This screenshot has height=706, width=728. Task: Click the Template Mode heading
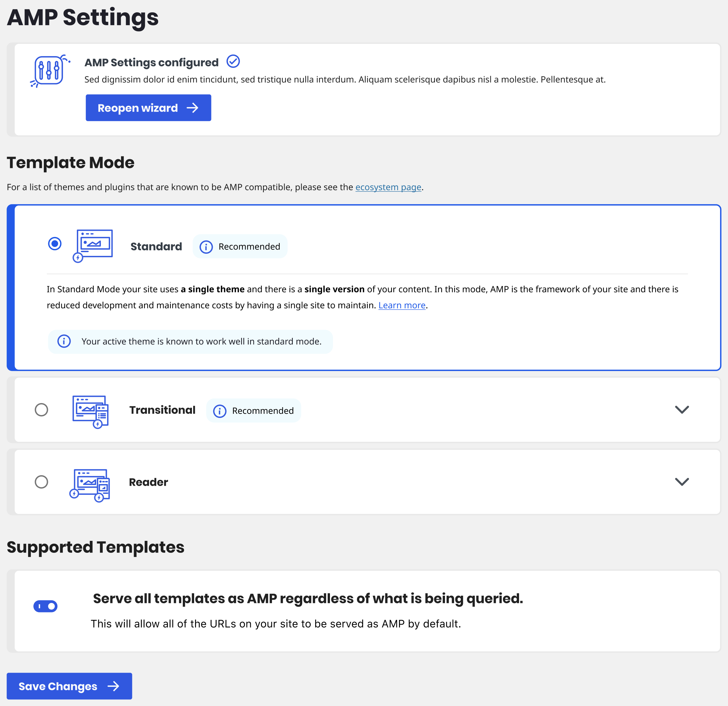point(71,163)
